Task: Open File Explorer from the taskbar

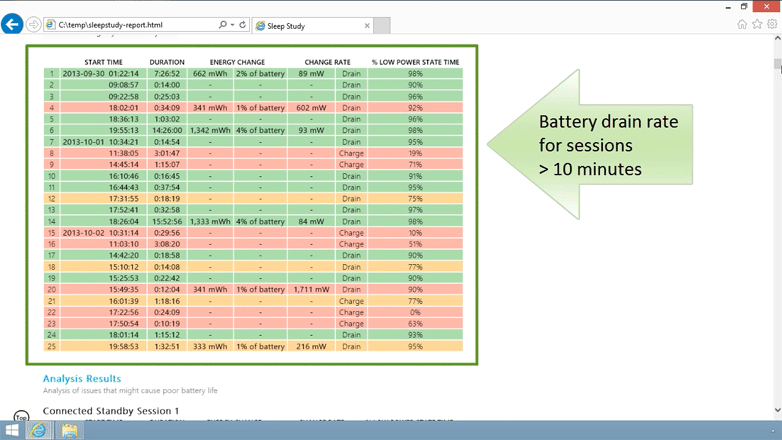Action: pos(69,430)
